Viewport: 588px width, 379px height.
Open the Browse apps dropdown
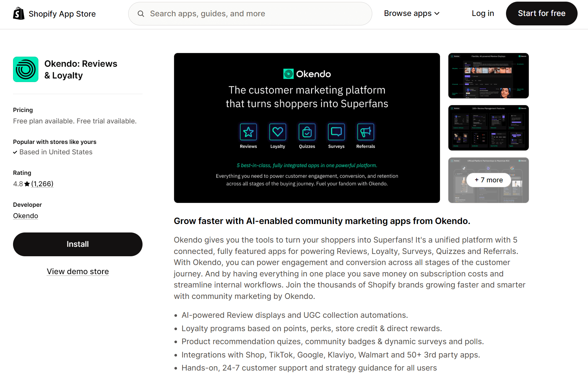click(x=437, y=13)
